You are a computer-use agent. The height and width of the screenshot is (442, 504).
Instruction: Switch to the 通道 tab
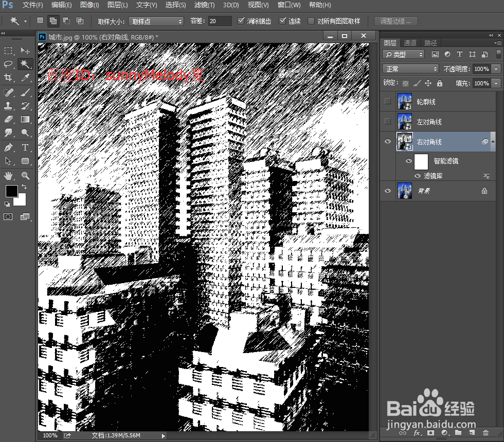point(410,43)
